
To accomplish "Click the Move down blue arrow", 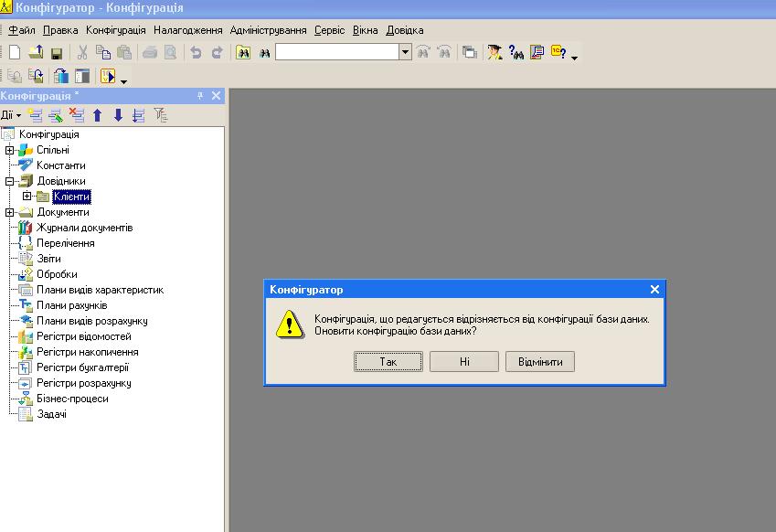I will 118,115.
